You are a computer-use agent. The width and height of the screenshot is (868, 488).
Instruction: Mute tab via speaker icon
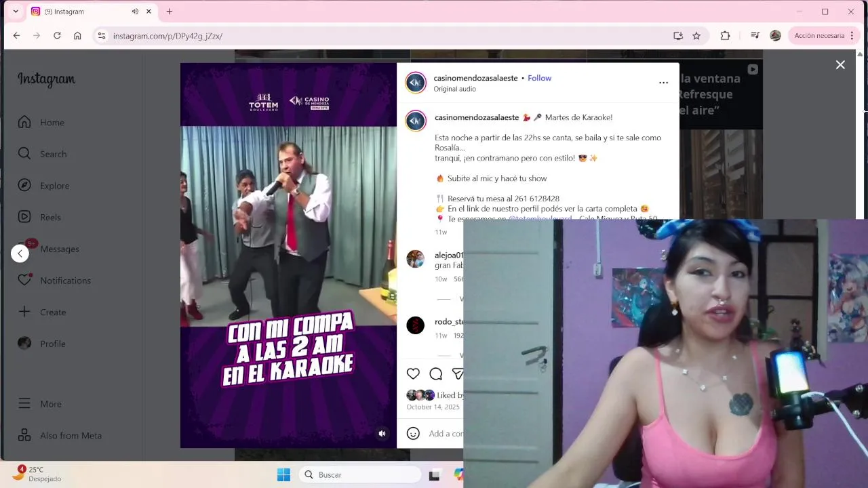pyautogui.click(x=135, y=12)
